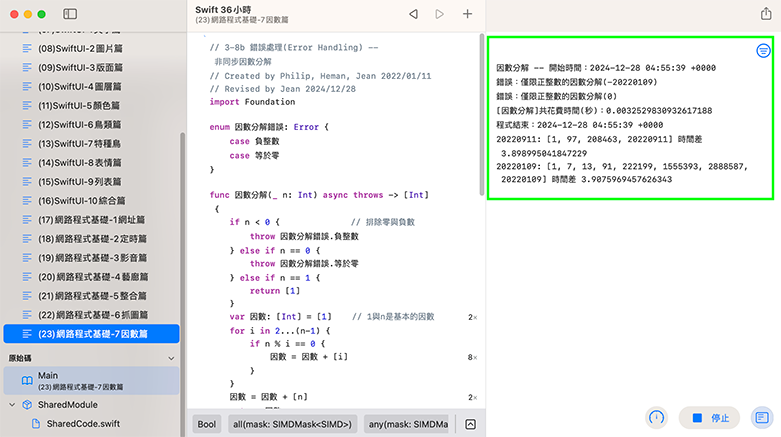781x437 pixels.
Task: Go to the next page arrow
Action: tap(440, 14)
